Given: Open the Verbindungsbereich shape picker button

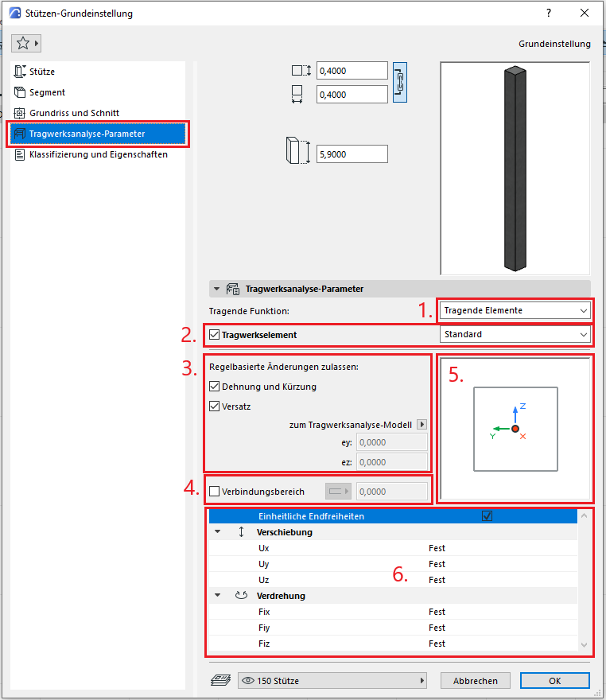Looking at the screenshot, I should (x=338, y=492).
